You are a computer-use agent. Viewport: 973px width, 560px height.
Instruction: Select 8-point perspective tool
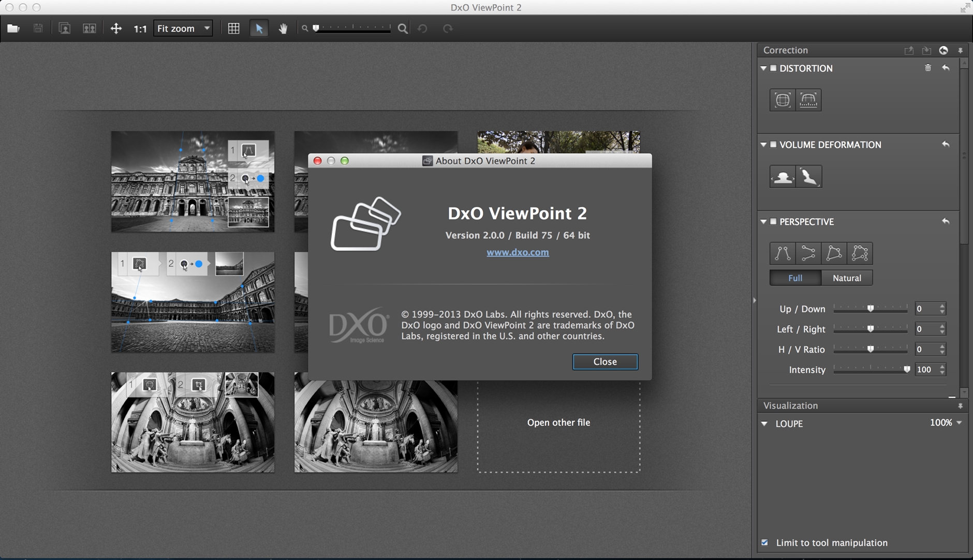[x=860, y=253]
